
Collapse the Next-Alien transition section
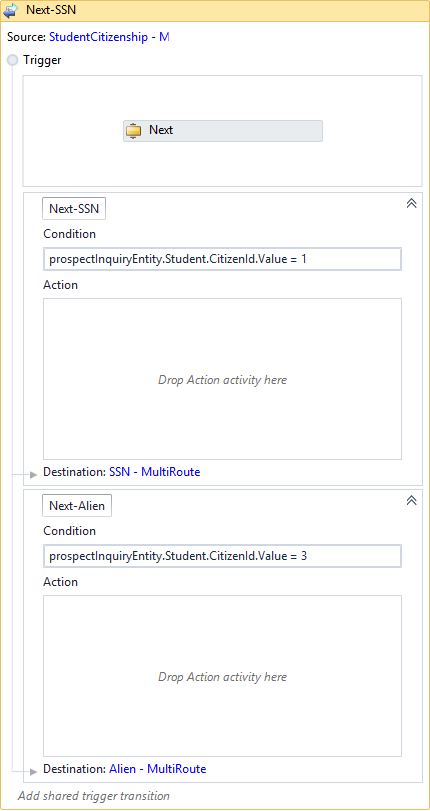coord(411,500)
